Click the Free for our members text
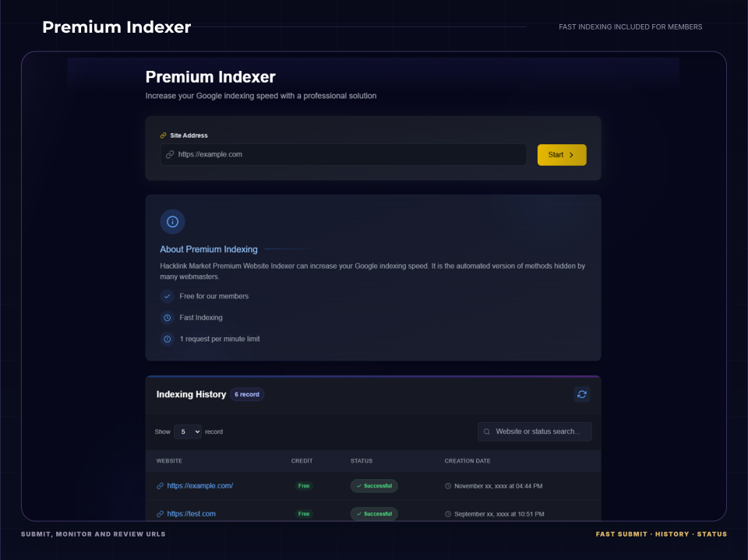 pos(213,296)
